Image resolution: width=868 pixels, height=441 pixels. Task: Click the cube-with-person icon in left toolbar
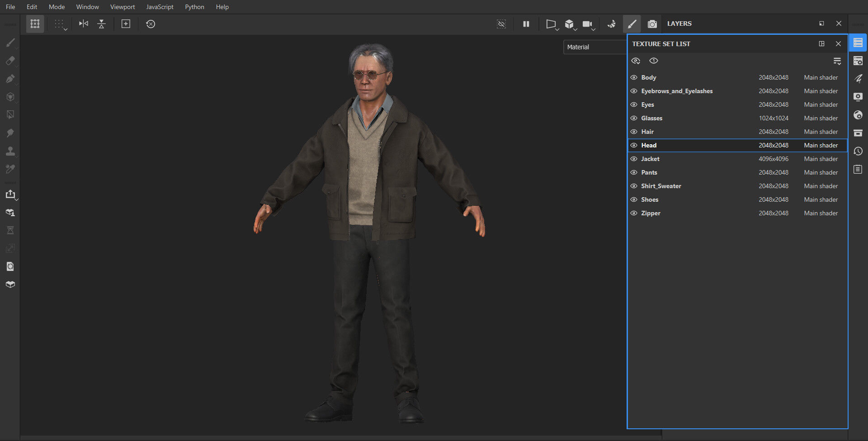tap(10, 212)
